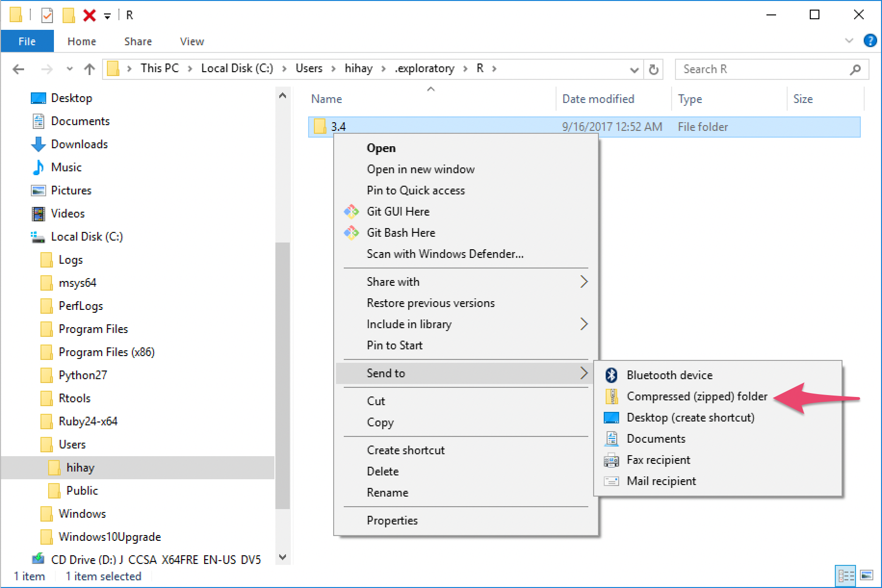Click the New folder quick access icon
The width and height of the screenshot is (882, 588).
coord(69,15)
